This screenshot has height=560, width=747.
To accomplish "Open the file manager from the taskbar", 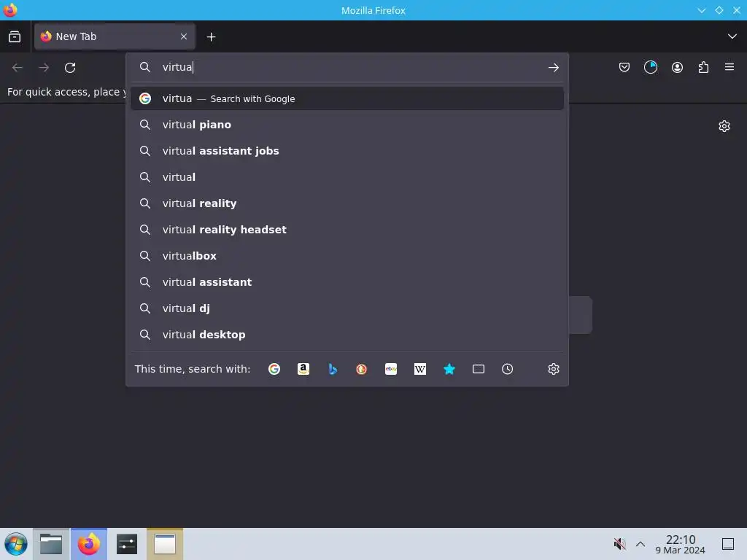I will click(51, 544).
